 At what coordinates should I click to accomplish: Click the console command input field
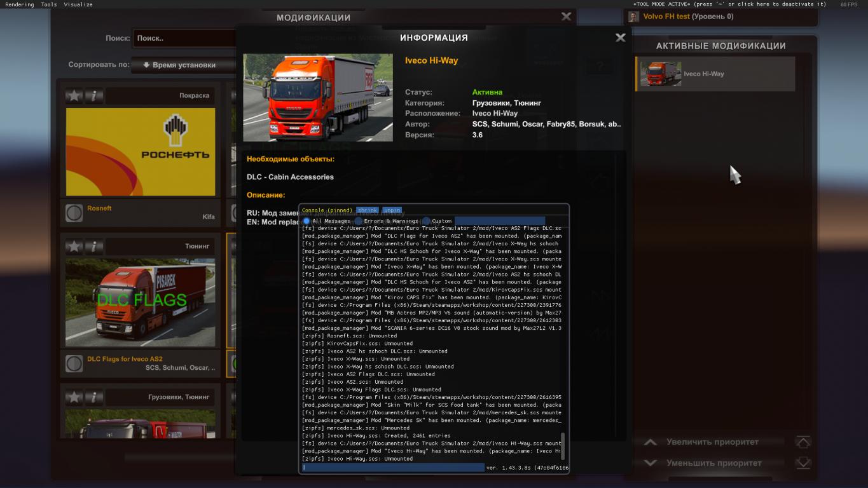click(x=393, y=468)
